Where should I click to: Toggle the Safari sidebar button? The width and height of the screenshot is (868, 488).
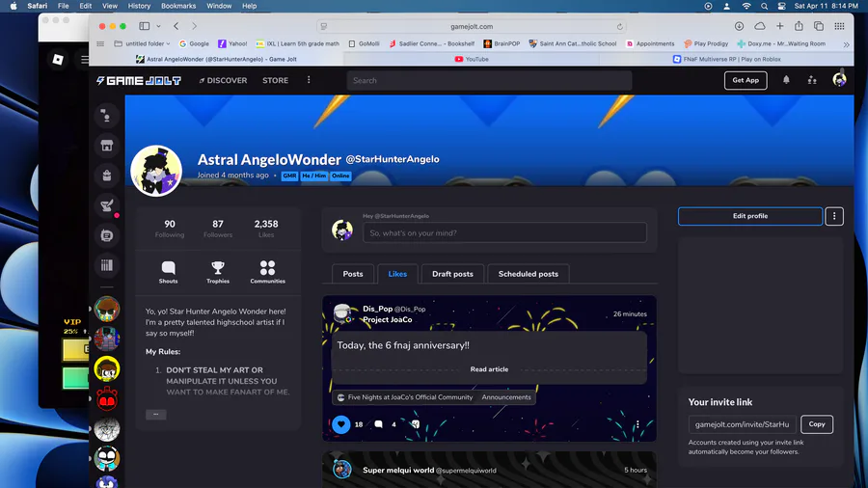145,26
